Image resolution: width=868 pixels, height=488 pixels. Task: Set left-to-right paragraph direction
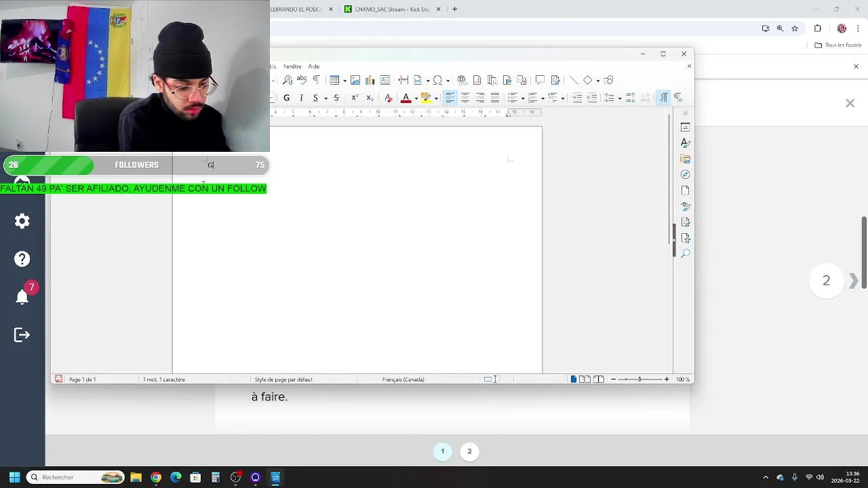tap(664, 98)
